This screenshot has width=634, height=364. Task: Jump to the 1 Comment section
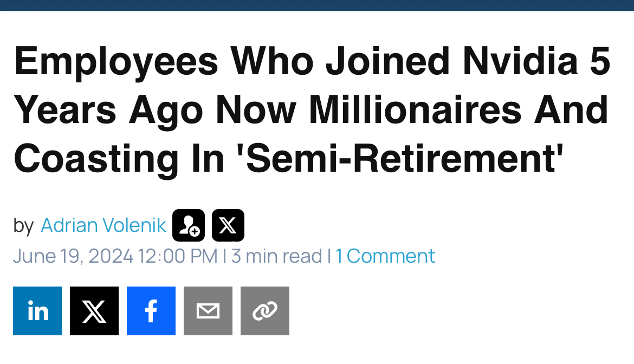point(385,256)
